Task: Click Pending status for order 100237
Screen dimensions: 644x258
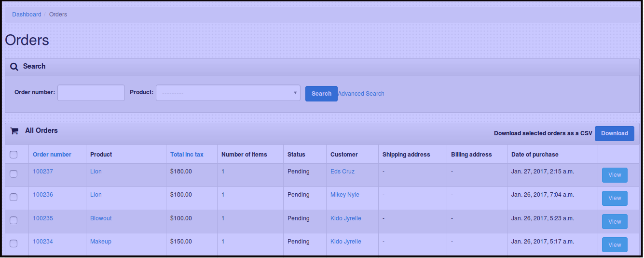Action: [x=299, y=172]
